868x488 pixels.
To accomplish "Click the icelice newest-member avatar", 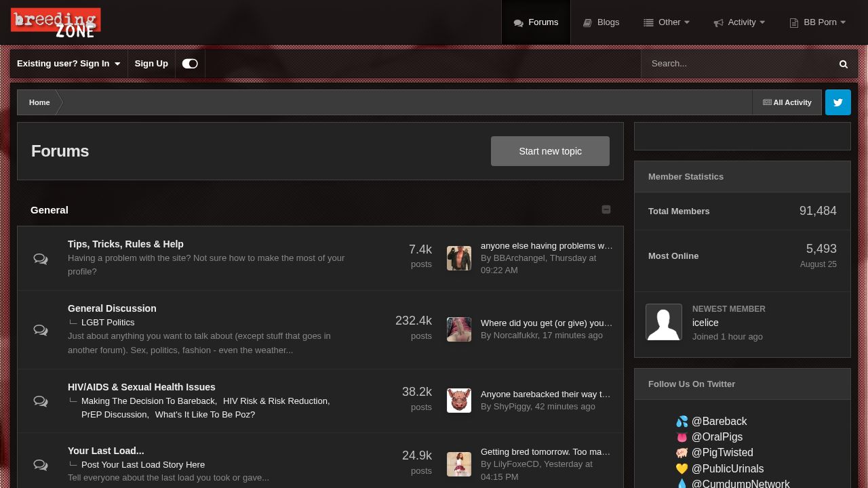I will pyautogui.click(x=663, y=322).
